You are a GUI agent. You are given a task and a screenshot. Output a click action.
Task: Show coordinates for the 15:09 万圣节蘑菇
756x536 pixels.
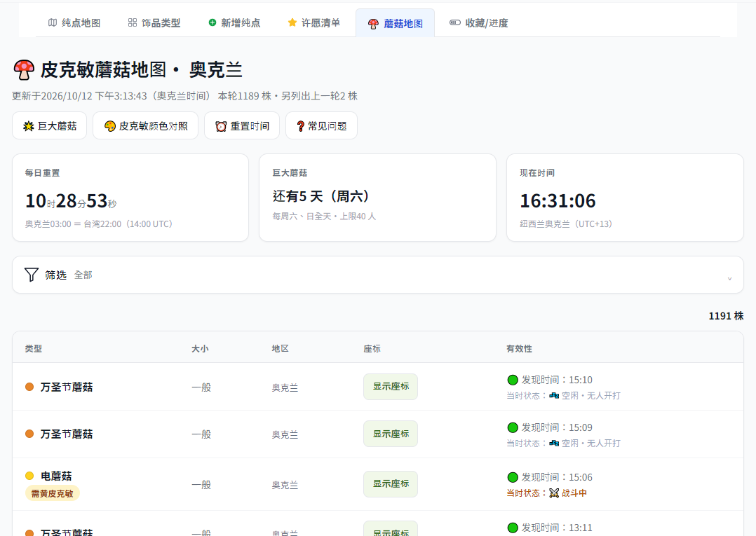391,434
